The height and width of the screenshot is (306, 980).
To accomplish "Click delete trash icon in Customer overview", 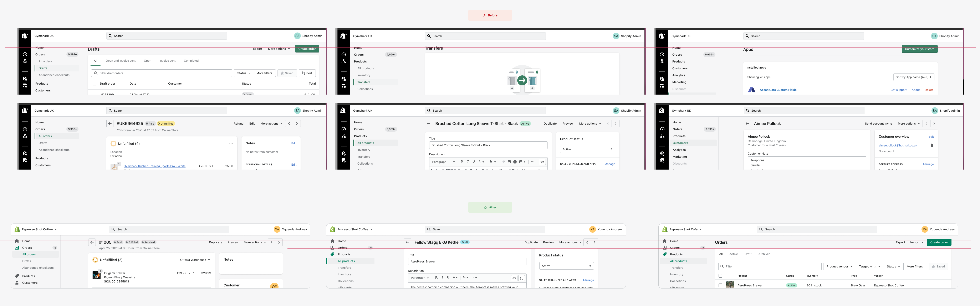I will click(x=932, y=145).
